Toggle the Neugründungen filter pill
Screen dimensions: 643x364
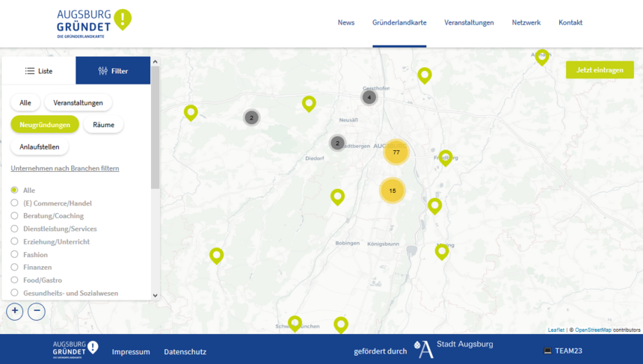(x=45, y=124)
